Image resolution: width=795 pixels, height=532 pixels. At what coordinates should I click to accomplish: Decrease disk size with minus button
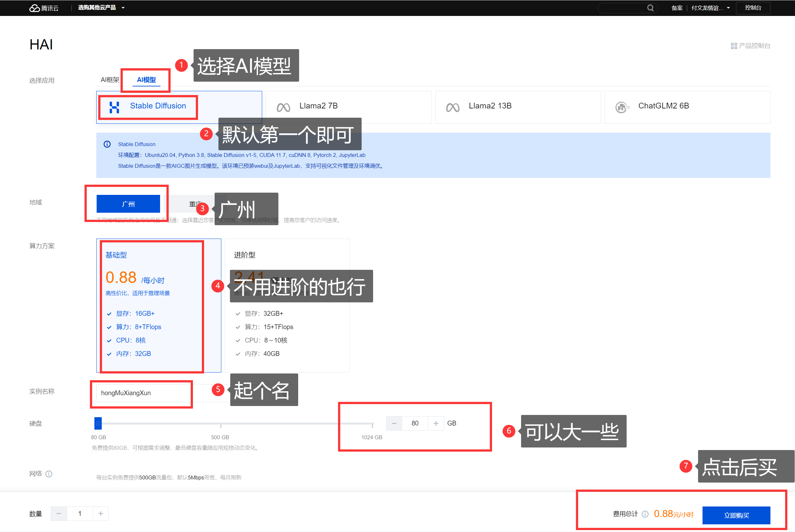[394, 423]
